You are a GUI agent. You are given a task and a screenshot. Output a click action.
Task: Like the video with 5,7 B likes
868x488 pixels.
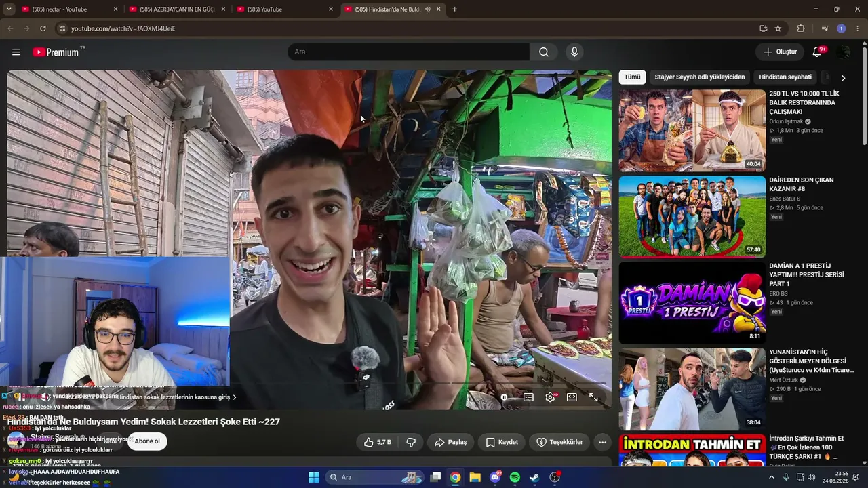[377, 442]
